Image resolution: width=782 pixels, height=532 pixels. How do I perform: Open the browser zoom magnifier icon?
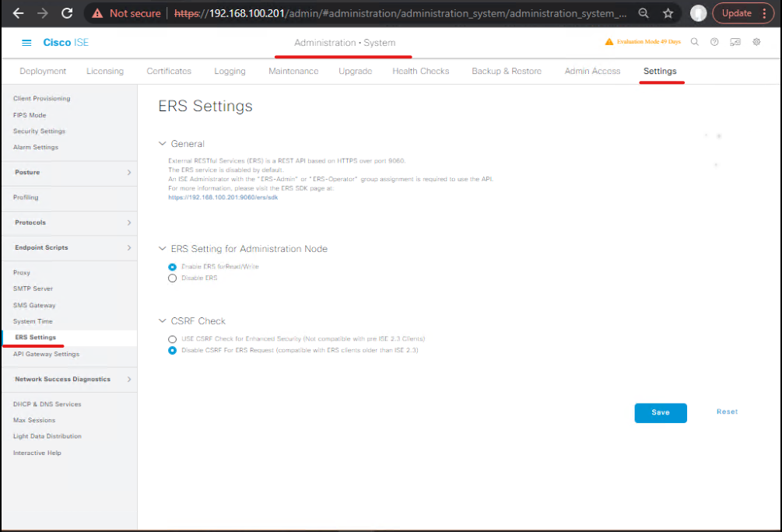coord(643,13)
